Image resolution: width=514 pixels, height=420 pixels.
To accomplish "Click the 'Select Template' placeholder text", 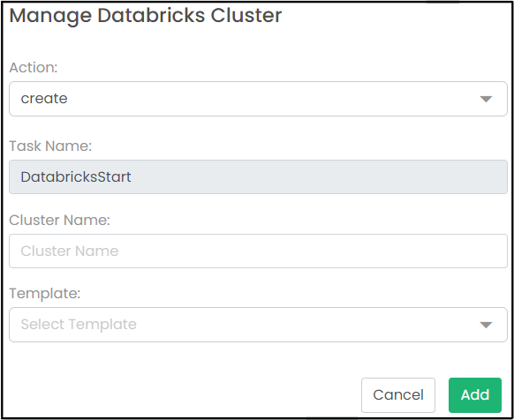I will [79, 325].
